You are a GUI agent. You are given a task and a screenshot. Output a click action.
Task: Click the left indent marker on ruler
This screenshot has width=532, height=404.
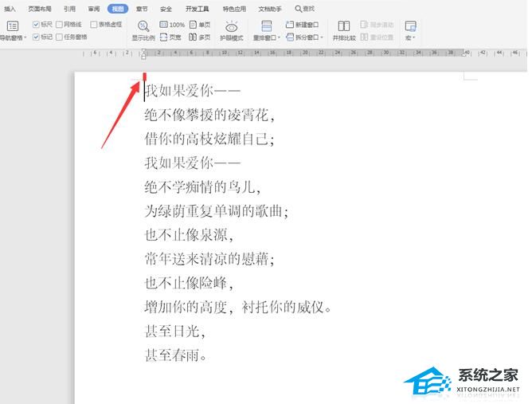(143, 53)
